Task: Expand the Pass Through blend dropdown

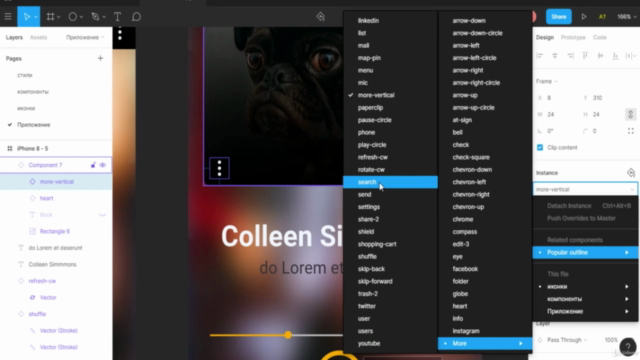Action: (567, 340)
